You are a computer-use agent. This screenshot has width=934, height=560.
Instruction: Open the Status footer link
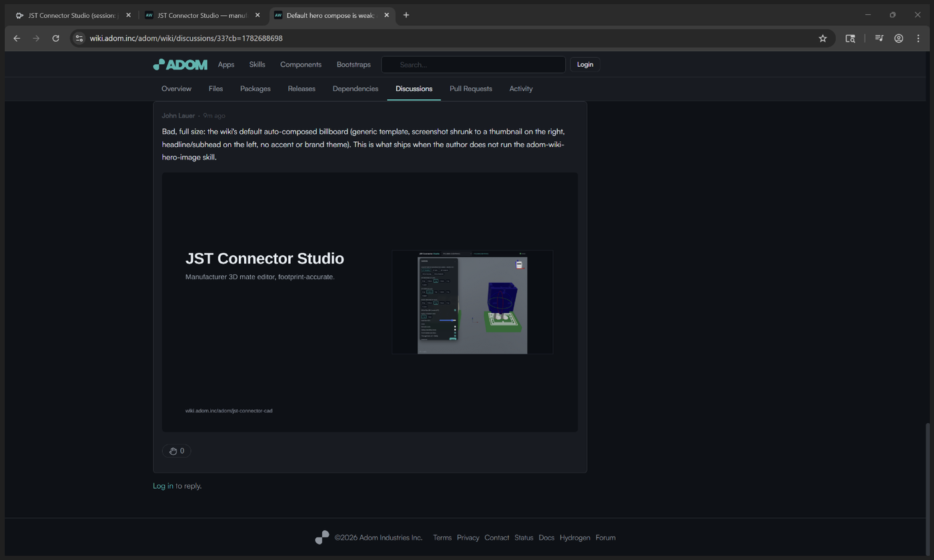[x=524, y=537]
